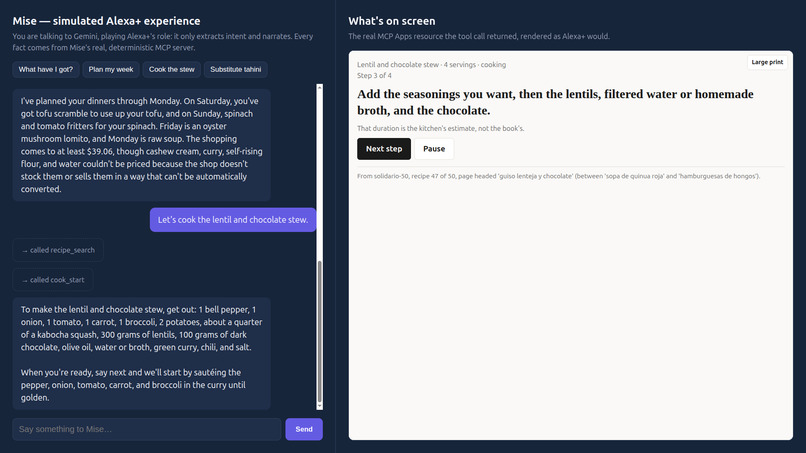806x453 pixels.
Task: Click the 'Mise — simulated Alexa+ experience' title
Action: pos(106,21)
